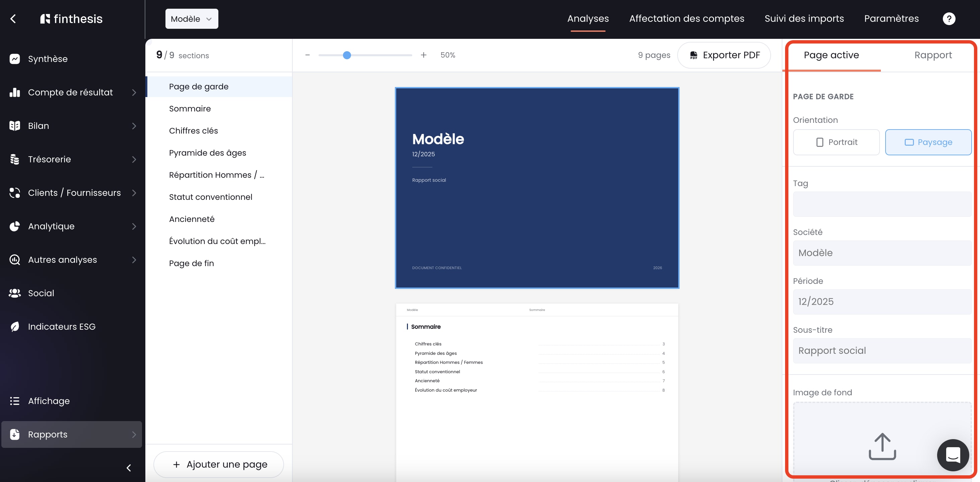Image resolution: width=980 pixels, height=482 pixels.
Task: Open the Modèle company dropdown
Action: pyautogui.click(x=192, y=19)
